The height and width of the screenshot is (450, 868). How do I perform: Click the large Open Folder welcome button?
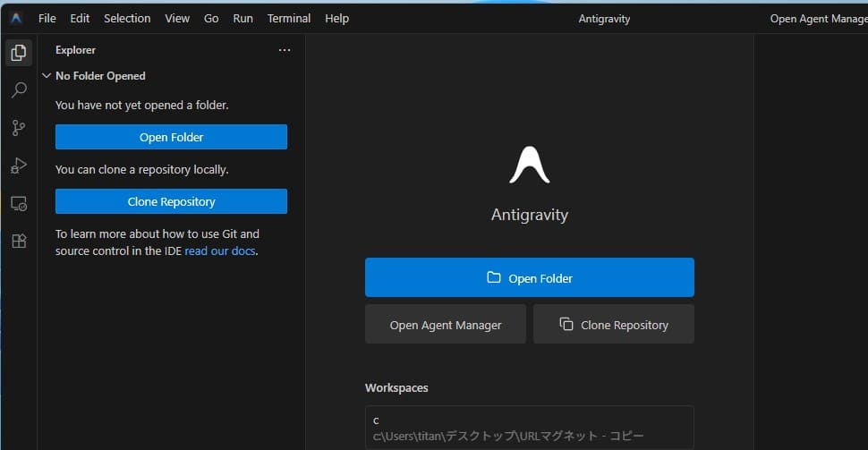(x=529, y=277)
